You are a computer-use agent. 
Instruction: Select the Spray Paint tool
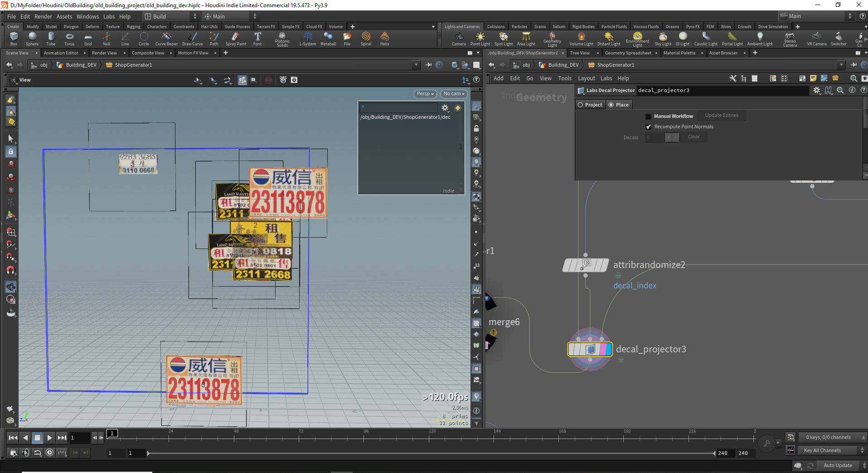[x=236, y=39]
